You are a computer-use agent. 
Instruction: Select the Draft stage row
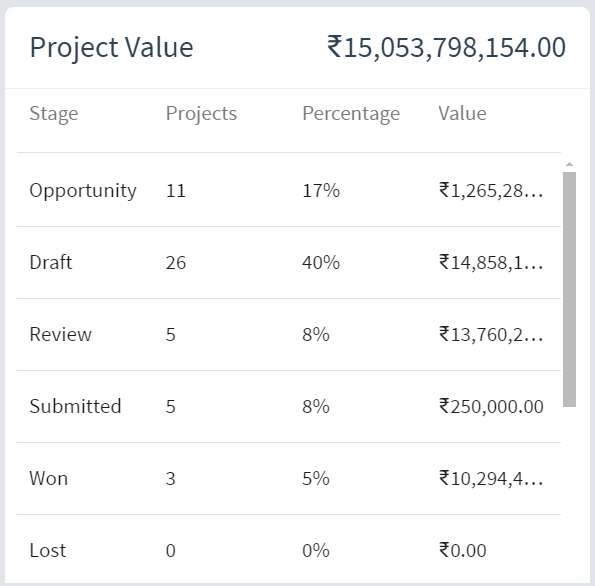point(289,263)
